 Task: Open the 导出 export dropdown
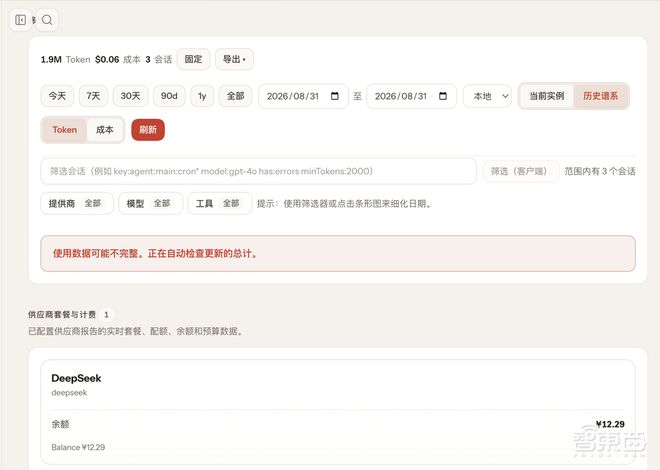234,59
